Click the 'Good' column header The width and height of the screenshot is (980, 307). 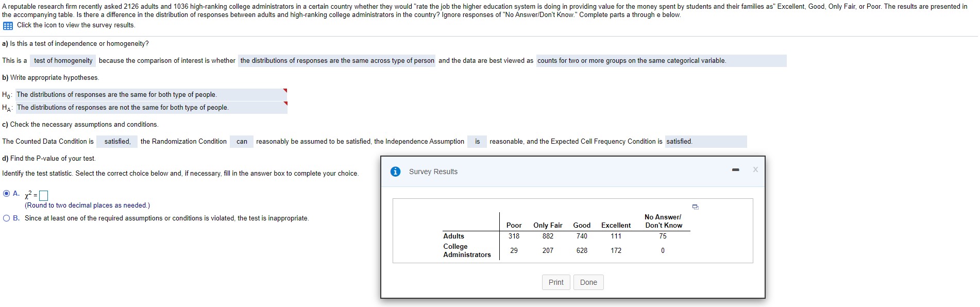click(582, 226)
